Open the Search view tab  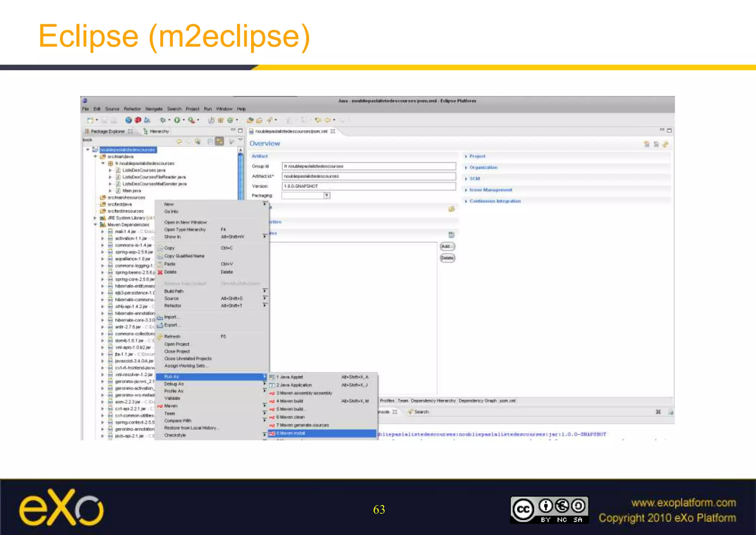tap(418, 412)
